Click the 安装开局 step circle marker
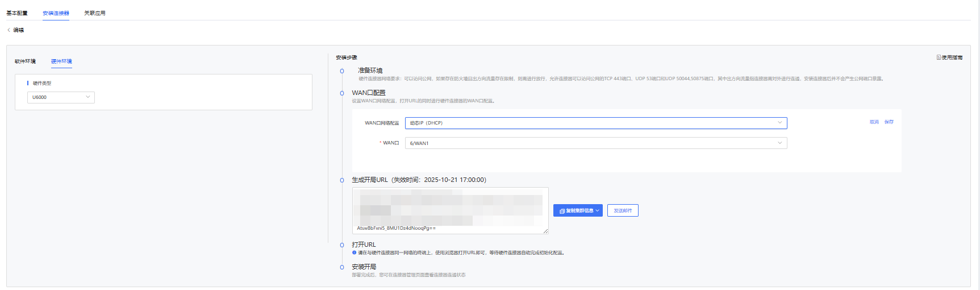 tap(342, 267)
